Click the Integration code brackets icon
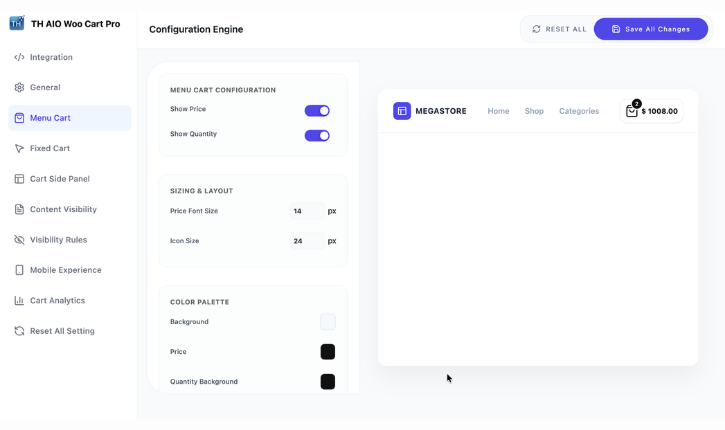Viewport: 725px width, 430px height. coord(19,57)
